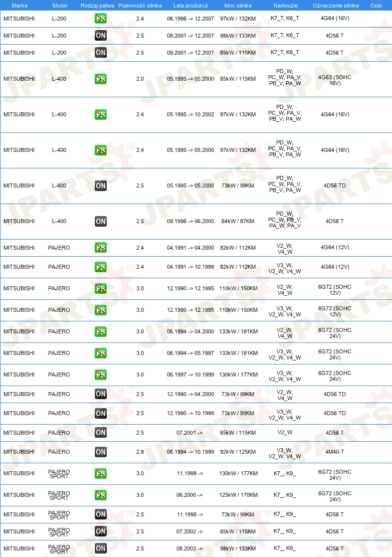Click the diesel ON icon for Pajero 12.1990 -> 04.2000
Screen dimensions: 392x557
pos(100,394)
